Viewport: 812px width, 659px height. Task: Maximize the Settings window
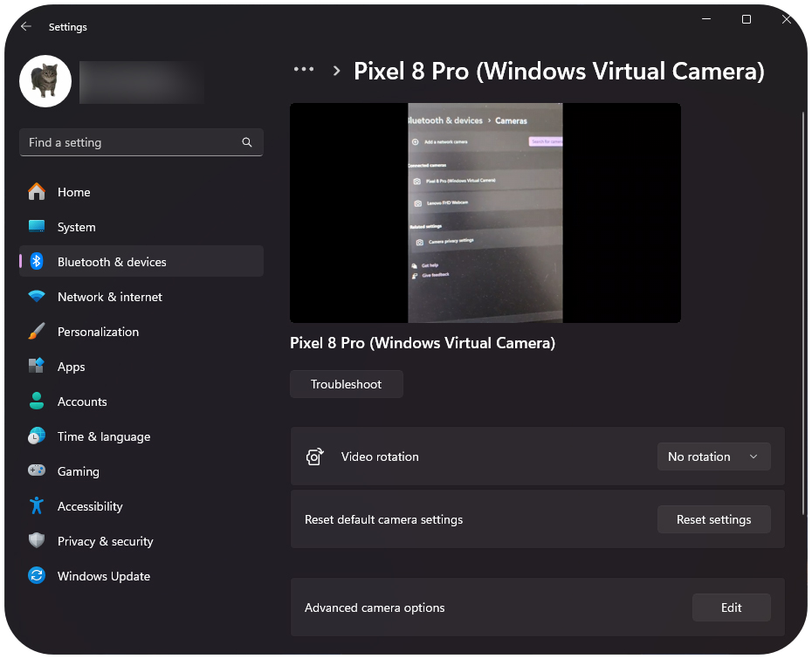click(x=747, y=19)
